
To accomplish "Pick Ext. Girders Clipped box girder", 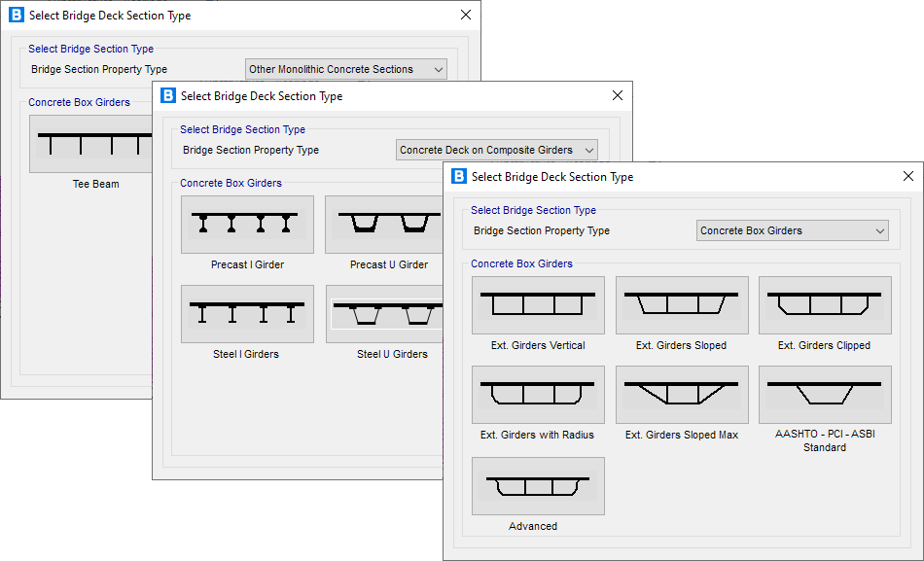I will point(825,305).
